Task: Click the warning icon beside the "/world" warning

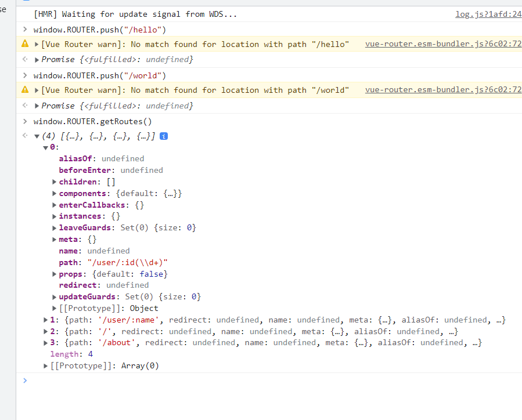Action: (x=25, y=90)
